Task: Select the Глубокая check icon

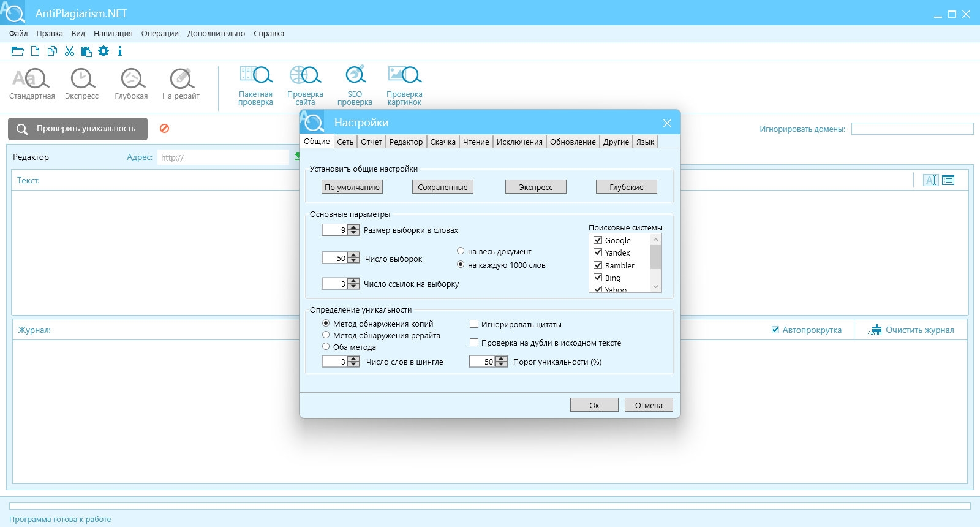Action: tap(132, 79)
